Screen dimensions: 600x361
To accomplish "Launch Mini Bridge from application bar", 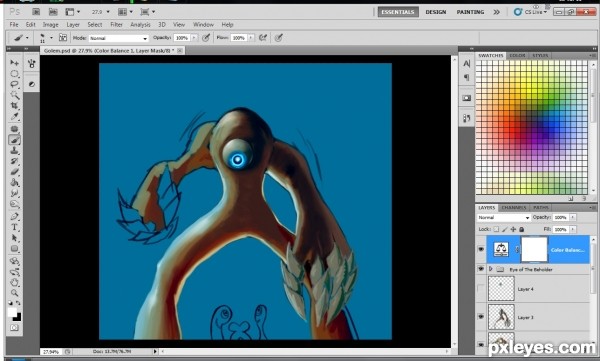I will click(53, 12).
